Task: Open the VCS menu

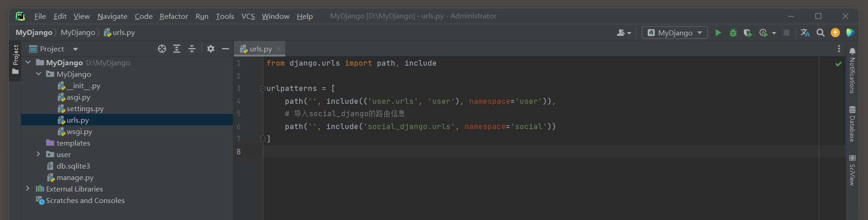Action: [248, 17]
